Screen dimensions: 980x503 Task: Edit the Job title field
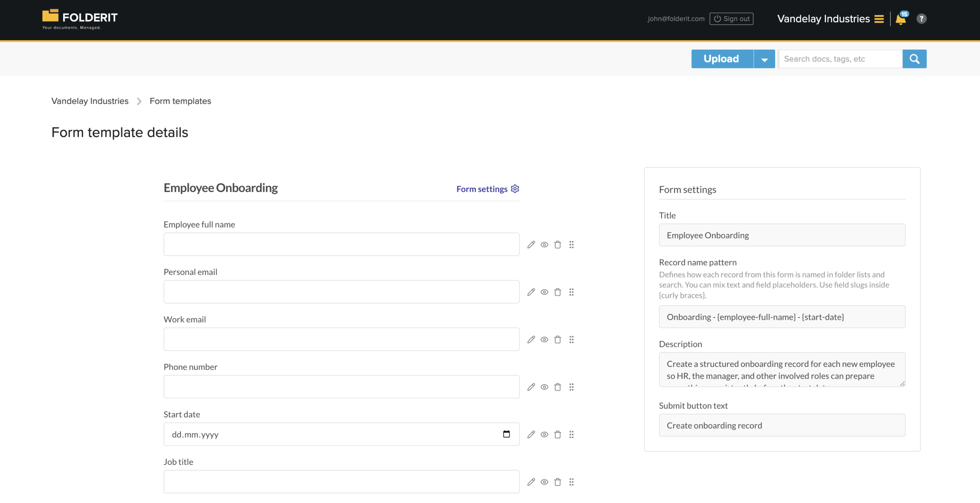tap(531, 482)
